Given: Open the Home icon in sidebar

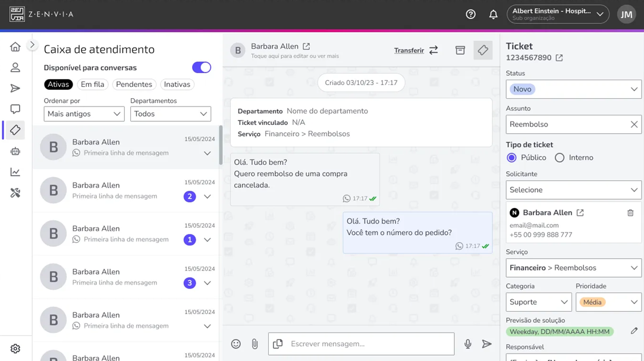Looking at the screenshot, I should pos(15,47).
